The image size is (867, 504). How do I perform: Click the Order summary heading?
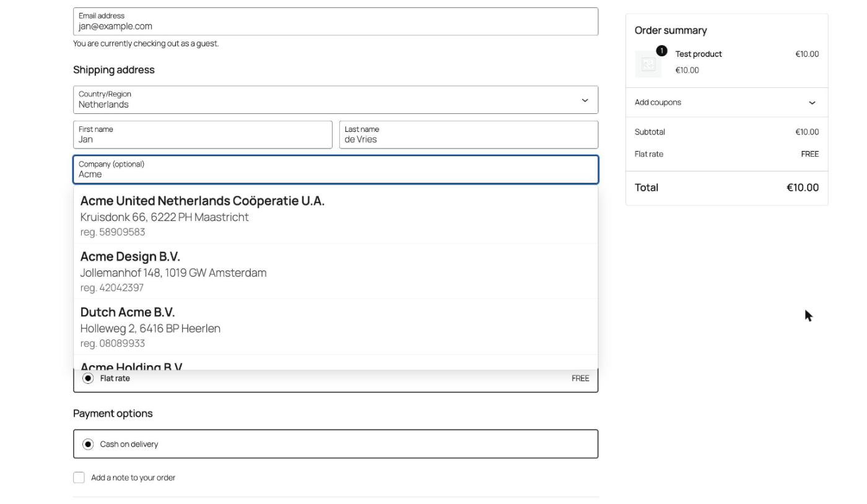click(x=671, y=30)
